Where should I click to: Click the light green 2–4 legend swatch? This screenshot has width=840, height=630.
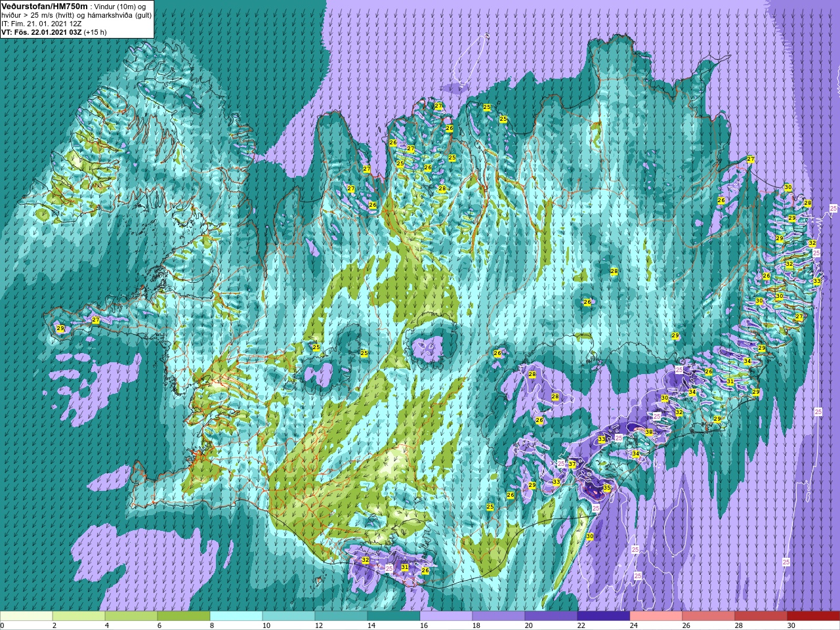click(x=79, y=616)
